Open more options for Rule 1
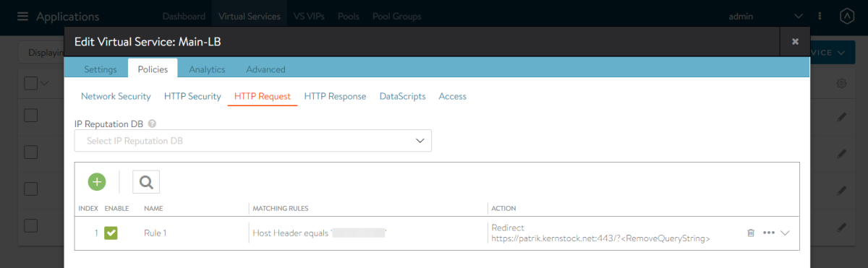 [769, 233]
